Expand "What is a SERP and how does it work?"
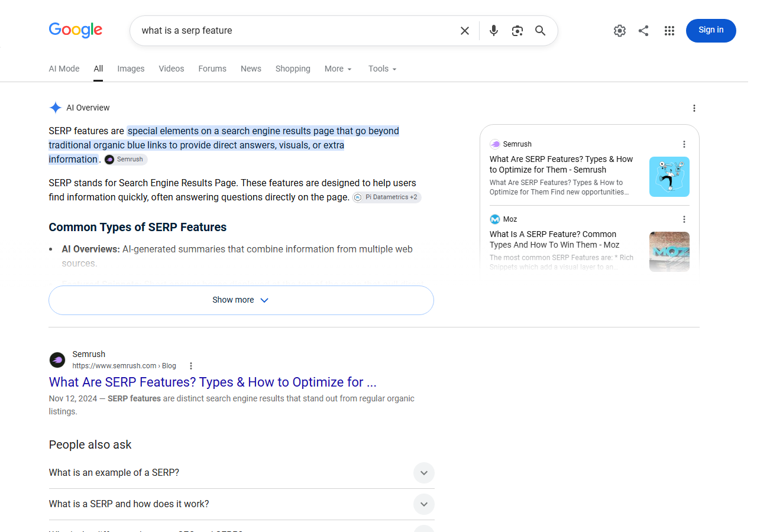Screen dimensions: 757x532 [241, 504]
